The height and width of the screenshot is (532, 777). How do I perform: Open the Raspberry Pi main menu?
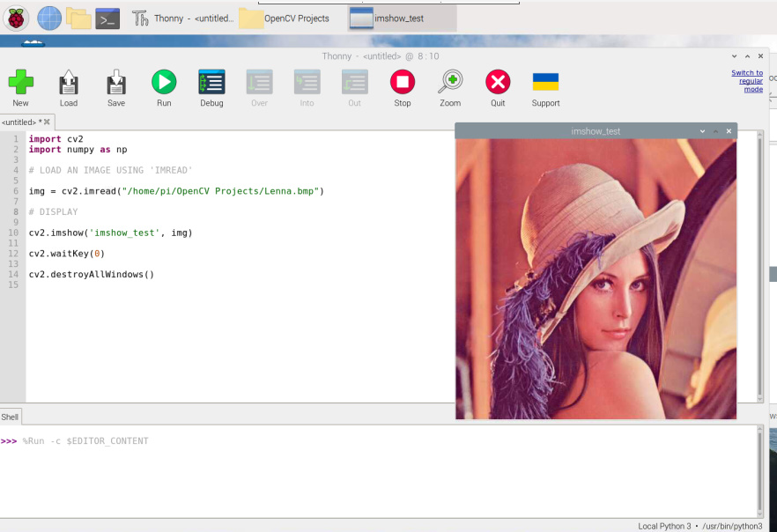point(16,18)
